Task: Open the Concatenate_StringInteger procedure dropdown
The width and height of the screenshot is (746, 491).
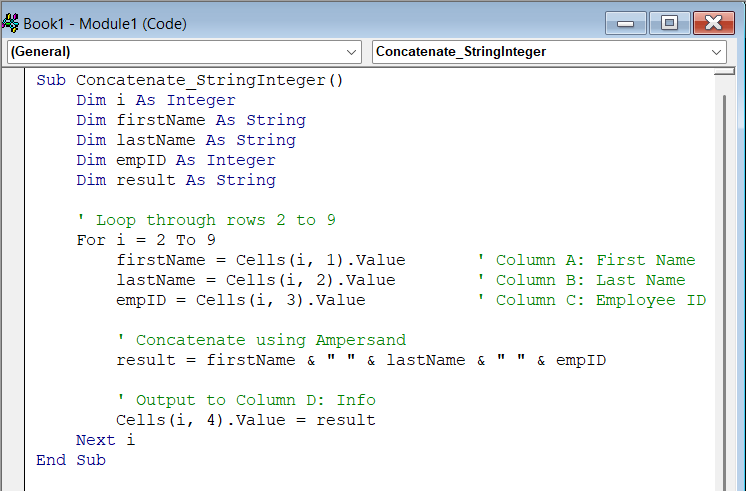Action: click(x=549, y=51)
